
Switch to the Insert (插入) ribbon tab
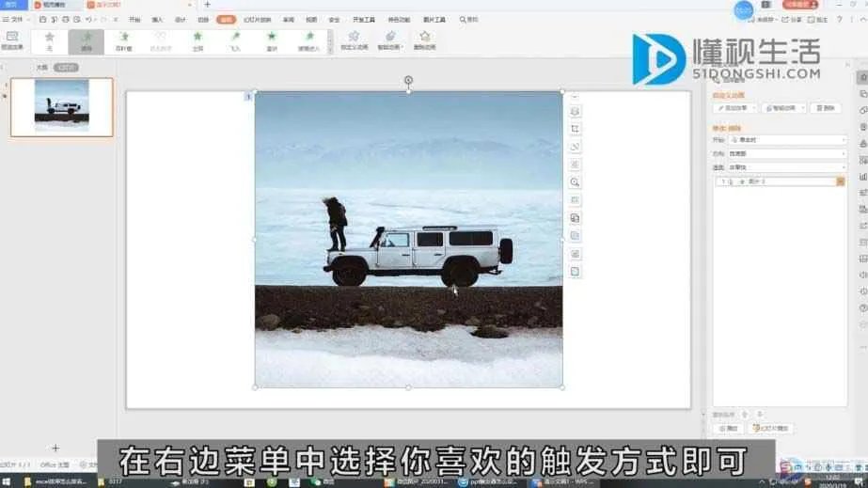157,19
